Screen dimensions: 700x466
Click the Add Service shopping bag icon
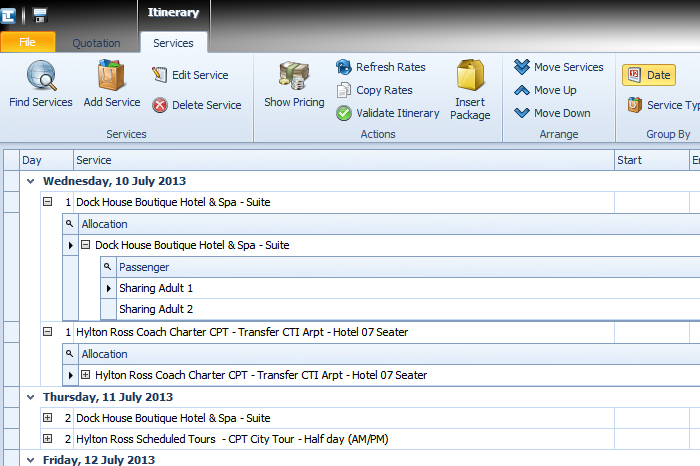[111, 75]
